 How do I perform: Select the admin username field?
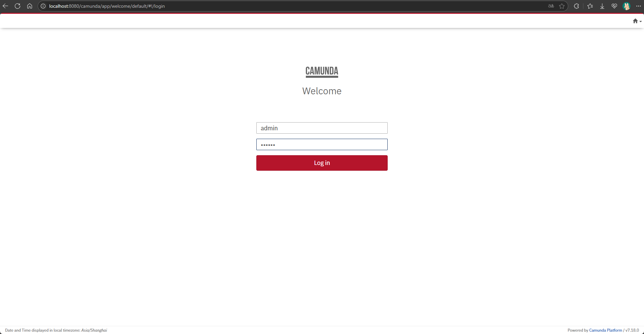[322, 128]
